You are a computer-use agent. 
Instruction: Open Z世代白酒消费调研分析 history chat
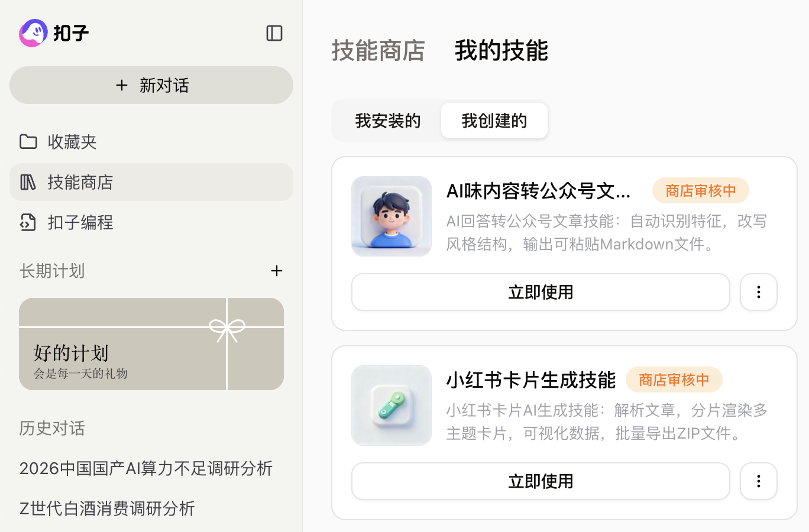click(x=107, y=508)
